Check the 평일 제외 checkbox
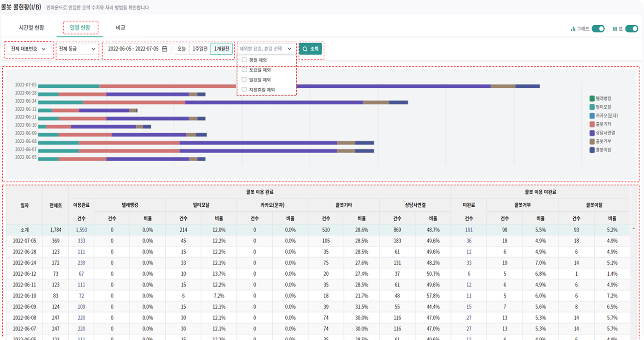Screen dimensions: 644x340 [244, 60]
